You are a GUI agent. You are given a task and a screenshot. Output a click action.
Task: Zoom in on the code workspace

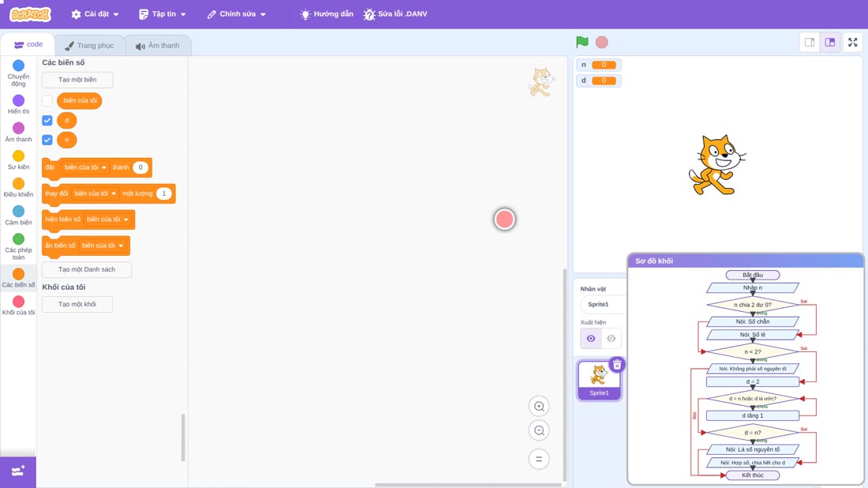(x=539, y=406)
